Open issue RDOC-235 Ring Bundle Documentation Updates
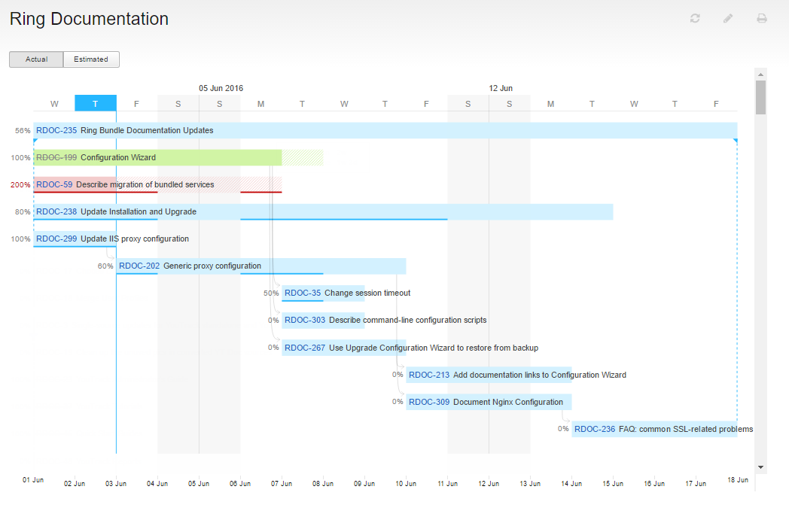This screenshot has width=789, height=532. click(x=56, y=129)
